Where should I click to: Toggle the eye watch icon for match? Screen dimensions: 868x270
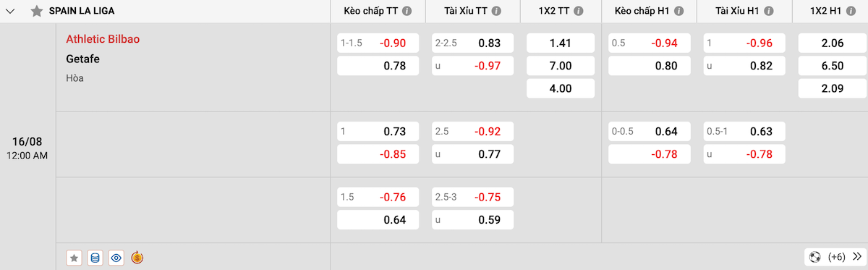[x=116, y=257]
